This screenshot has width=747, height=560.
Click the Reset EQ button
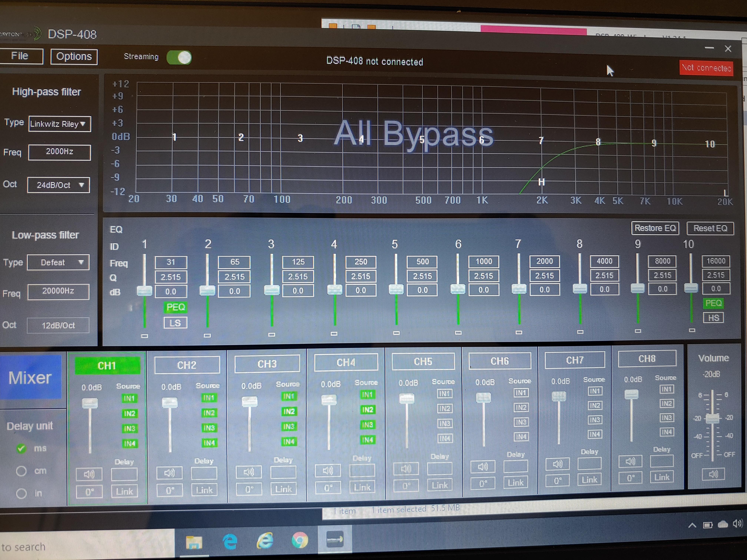710,228
